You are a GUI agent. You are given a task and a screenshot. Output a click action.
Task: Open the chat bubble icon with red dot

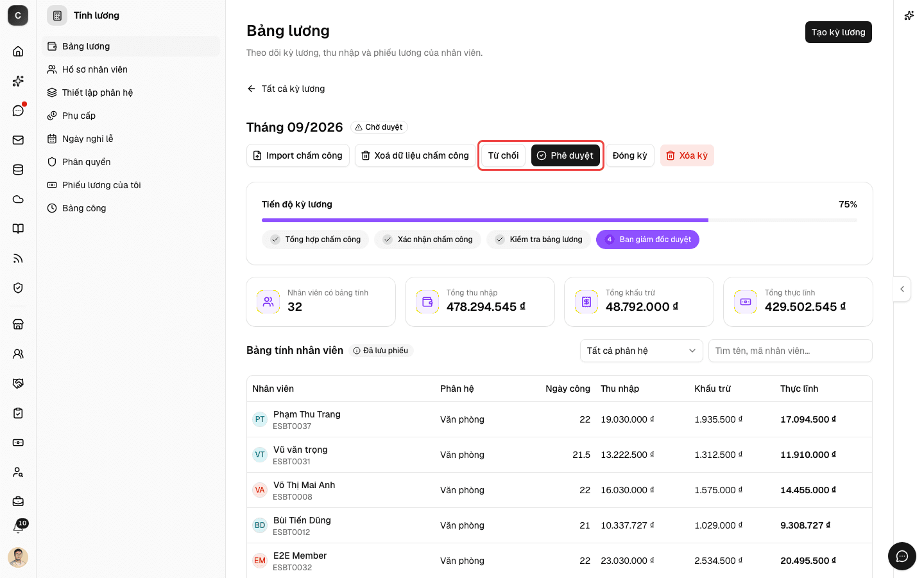click(18, 110)
